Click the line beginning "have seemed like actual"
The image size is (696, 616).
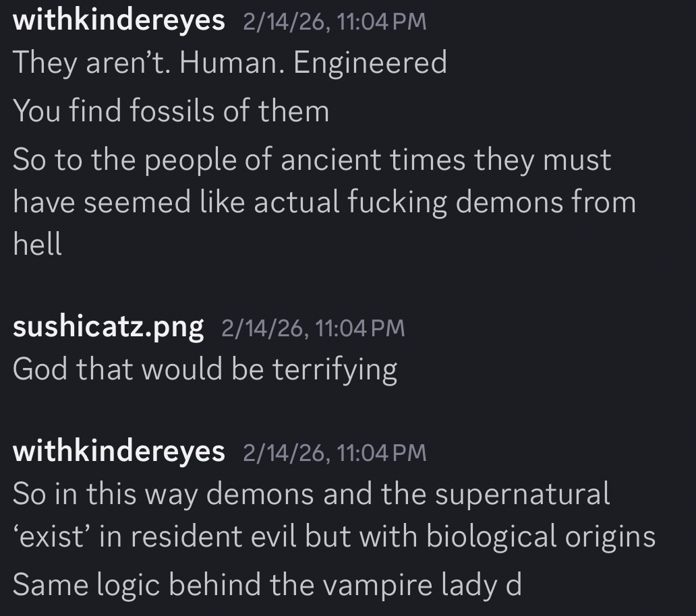click(x=324, y=202)
